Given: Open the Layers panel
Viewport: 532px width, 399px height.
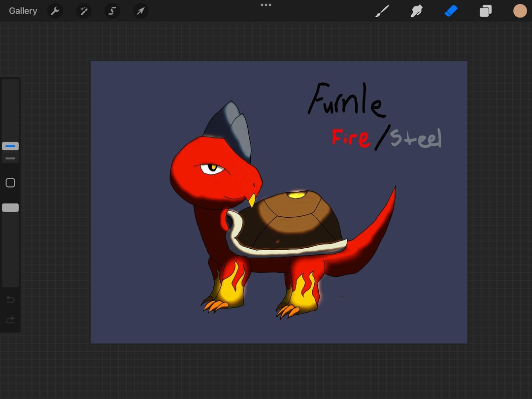Looking at the screenshot, I should 486,11.
